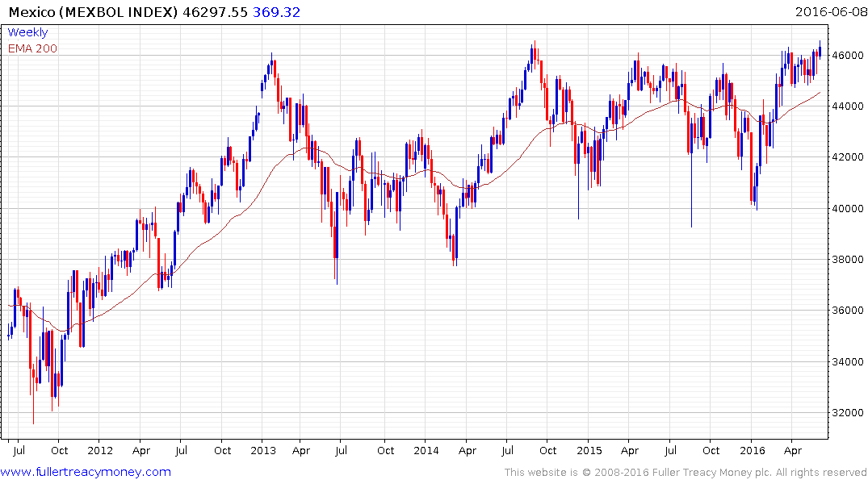Click the 2016 year axis label
The image size is (868, 484).
tap(753, 450)
